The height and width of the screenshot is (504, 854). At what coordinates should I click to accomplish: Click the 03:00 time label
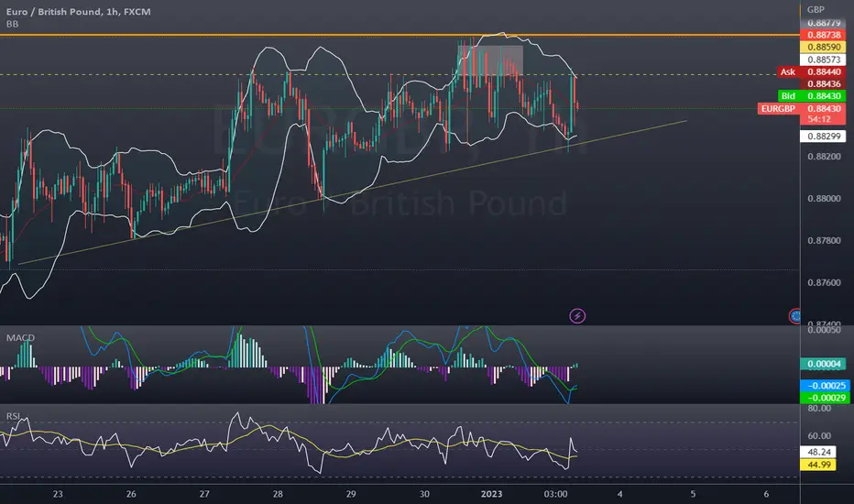(x=555, y=494)
